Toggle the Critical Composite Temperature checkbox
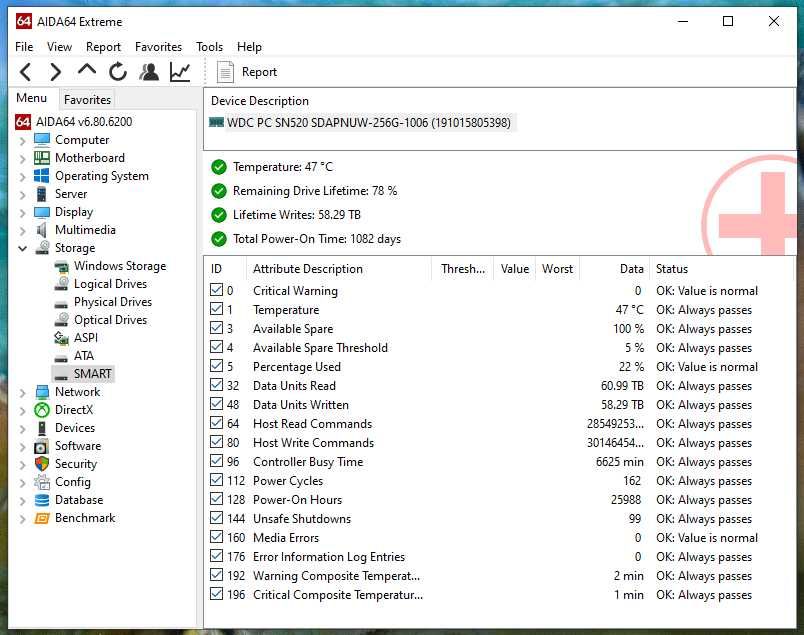 (x=216, y=594)
